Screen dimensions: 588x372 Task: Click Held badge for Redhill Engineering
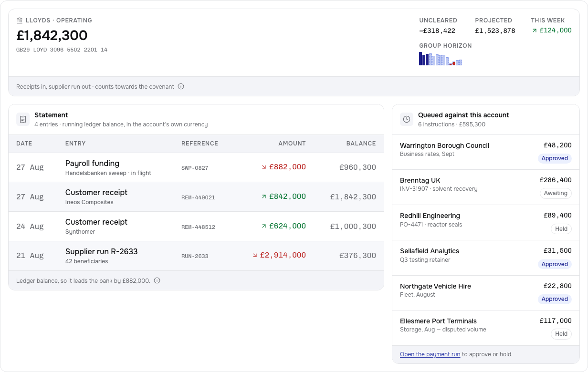tap(561, 229)
